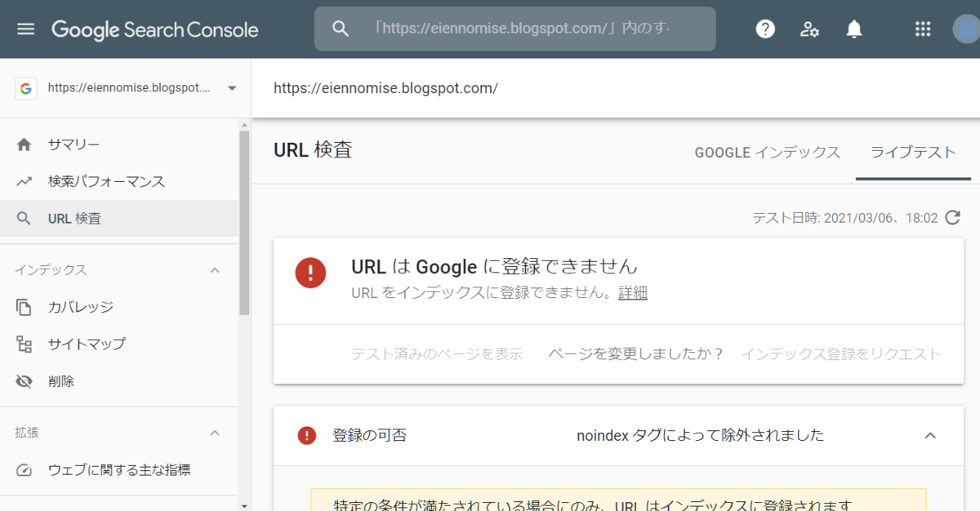Click the URL は Google に登録できません heading
Viewport: 980px width, 511px height.
coord(494,266)
